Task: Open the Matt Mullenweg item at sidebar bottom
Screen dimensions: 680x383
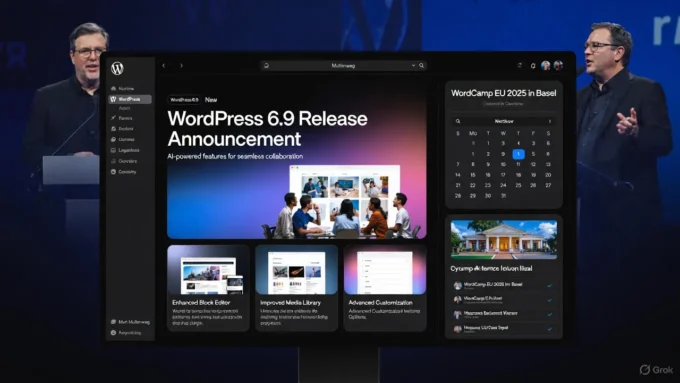Action: [130, 322]
